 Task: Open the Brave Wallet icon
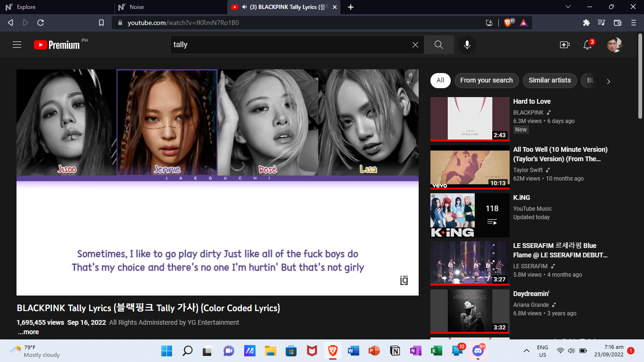pyautogui.click(x=617, y=23)
